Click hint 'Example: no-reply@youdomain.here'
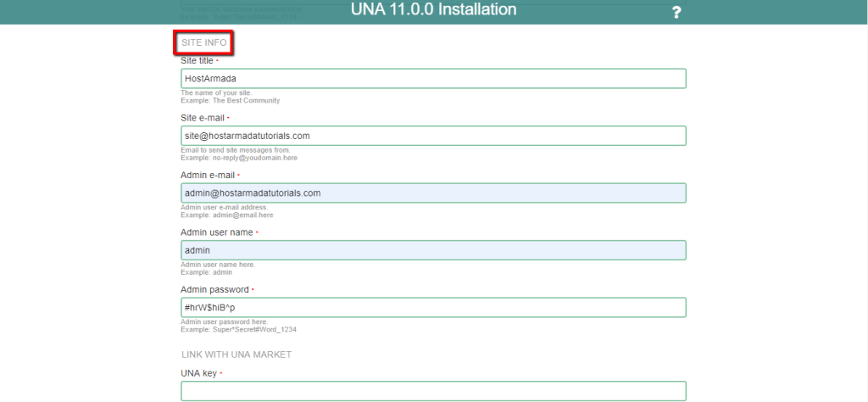Viewport: 868px width, 402px height. coord(239,158)
